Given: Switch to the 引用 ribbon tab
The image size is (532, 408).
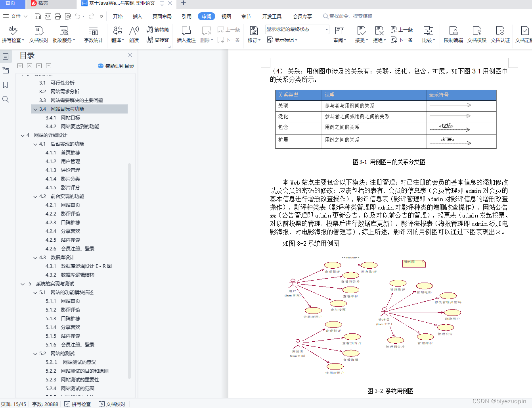Looking at the screenshot, I should (x=187, y=16).
